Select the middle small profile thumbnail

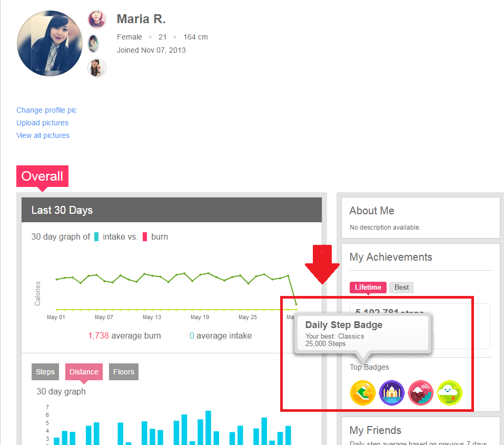[93, 44]
